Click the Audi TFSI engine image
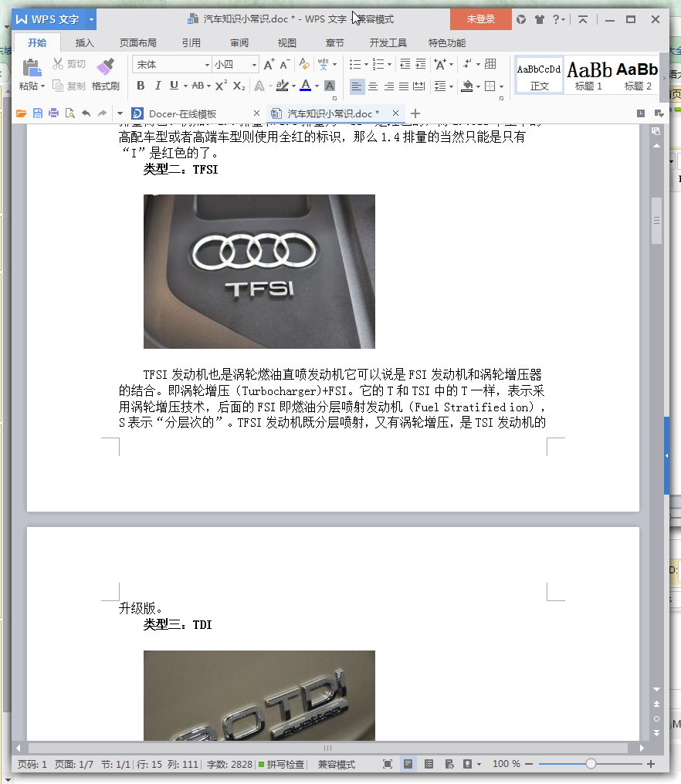681x784 pixels. coord(259,272)
